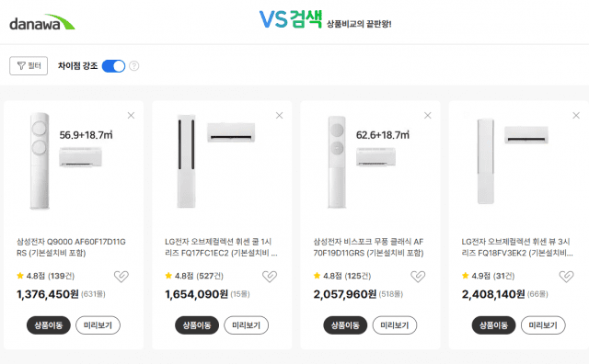The image size is (589, 364).
Task: Add LG FQ17FC1EC2 to wishlist heart
Action: click(x=270, y=276)
